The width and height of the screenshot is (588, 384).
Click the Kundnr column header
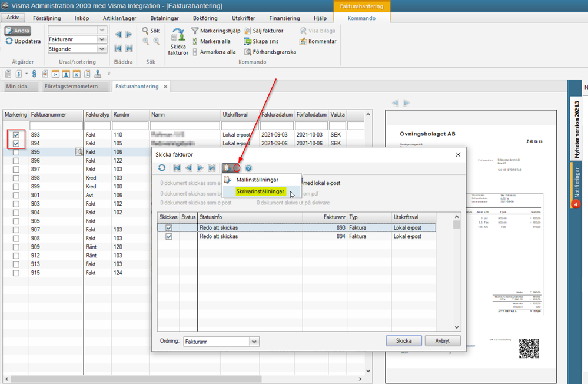[130, 114]
